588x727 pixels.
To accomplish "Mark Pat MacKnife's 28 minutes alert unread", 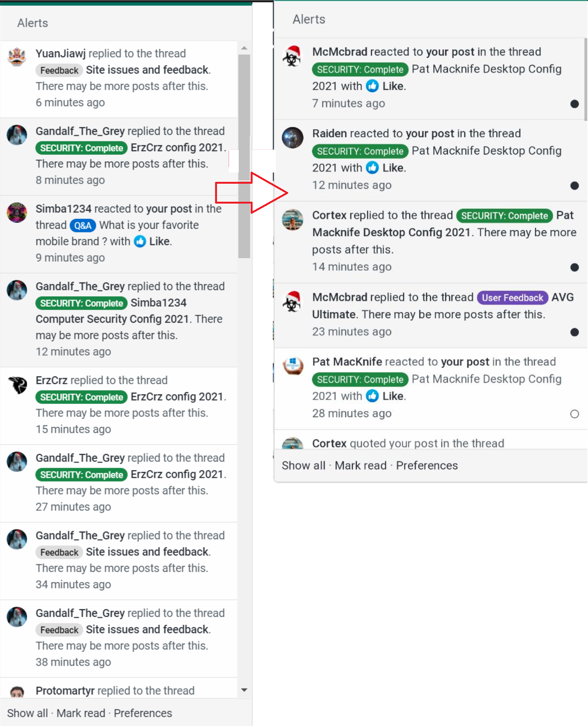I will tap(574, 414).
